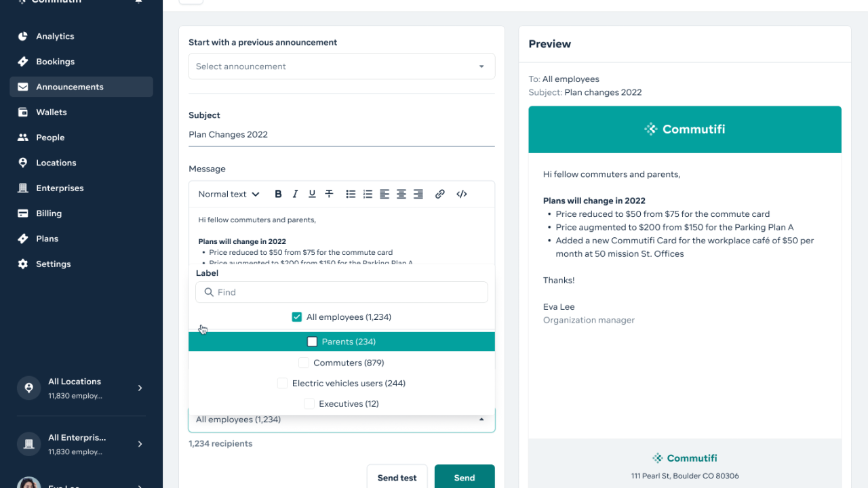Uncheck the All employees recipient label
Image resolution: width=868 pixels, height=488 pixels.
[x=297, y=317]
